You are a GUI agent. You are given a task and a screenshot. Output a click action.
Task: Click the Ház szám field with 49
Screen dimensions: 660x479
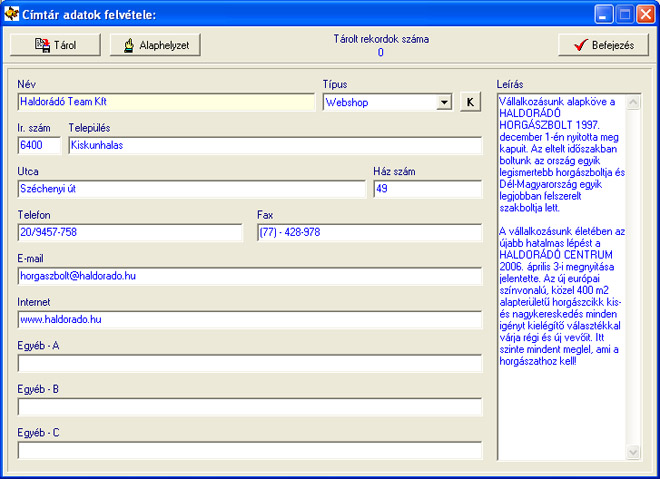click(x=427, y=189)
